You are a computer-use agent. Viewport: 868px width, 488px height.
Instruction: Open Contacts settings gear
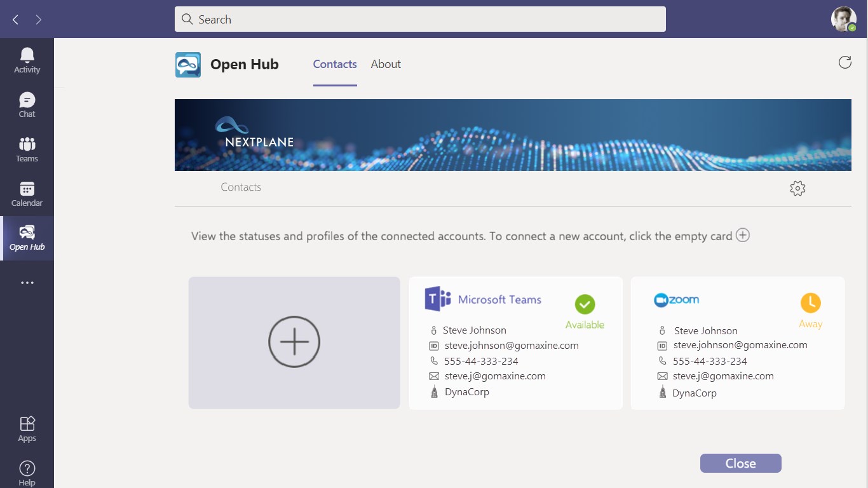click(x=797, y=188)
